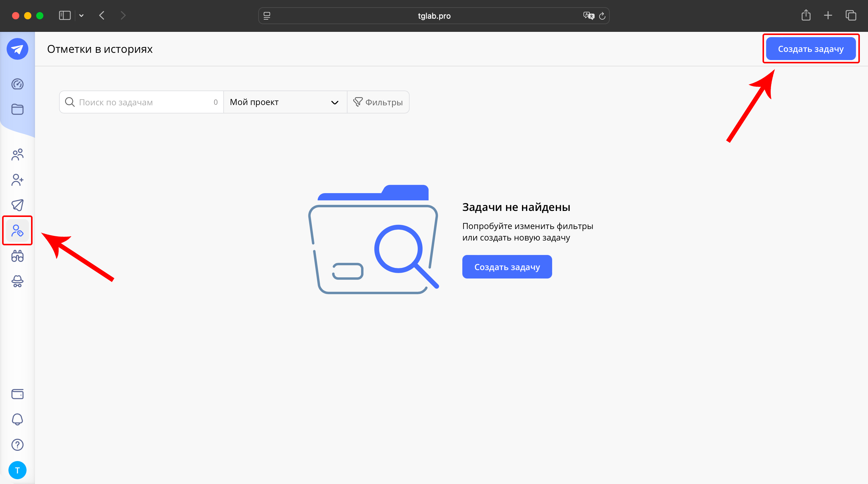
Task: Open notifications bell icon
Action: click(x=17, y=419)
